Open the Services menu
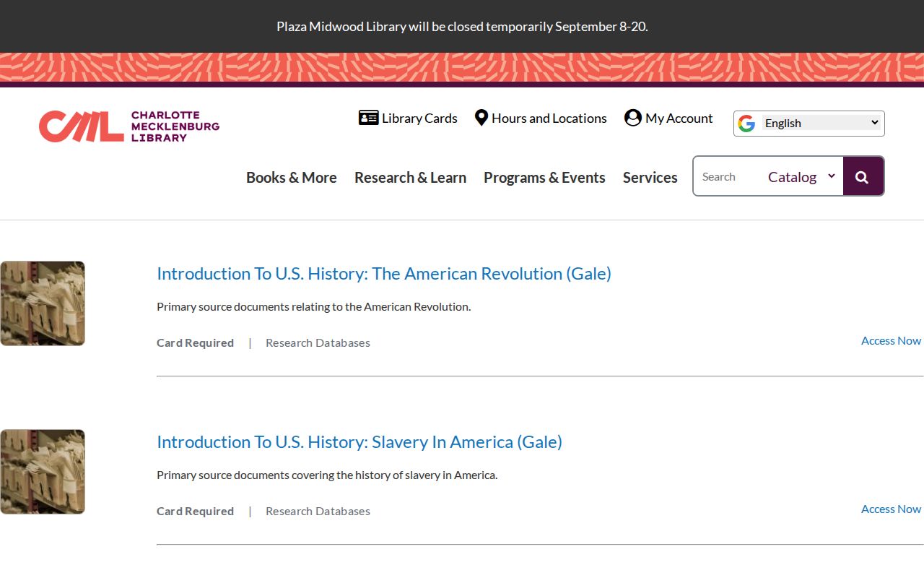This screenshot has width=924, height=578. coord(650,178)
